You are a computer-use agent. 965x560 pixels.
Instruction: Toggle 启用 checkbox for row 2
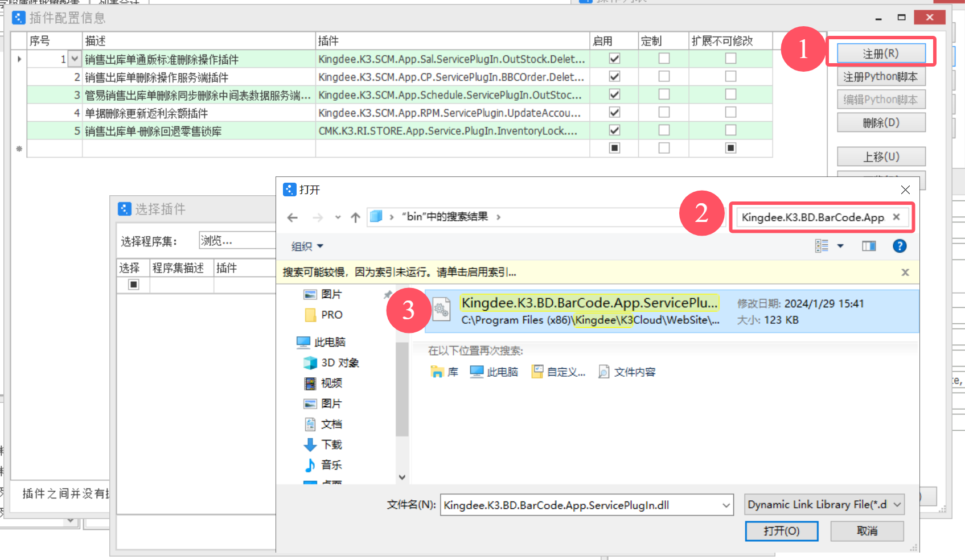tap(614, 76)
